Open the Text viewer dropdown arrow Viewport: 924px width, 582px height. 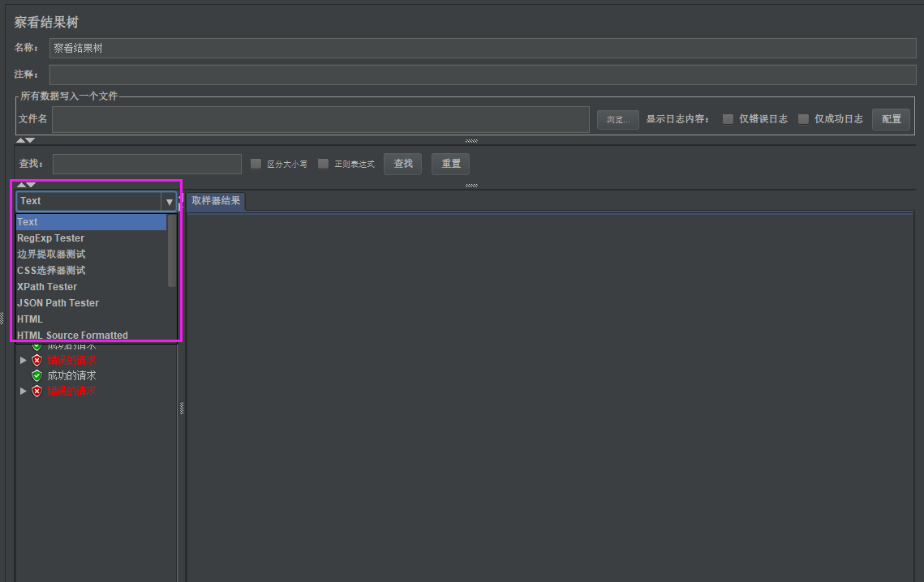[x=170, y=200]
